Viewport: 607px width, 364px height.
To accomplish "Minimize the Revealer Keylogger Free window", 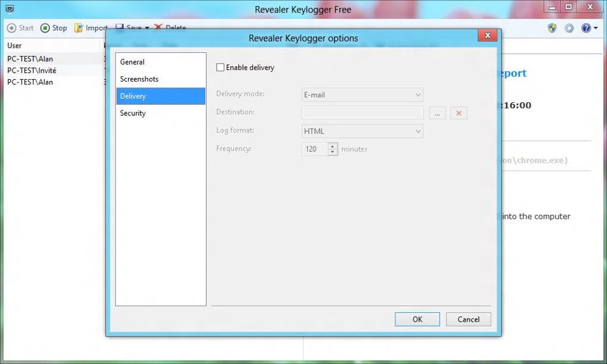I will tap(552, 7).
